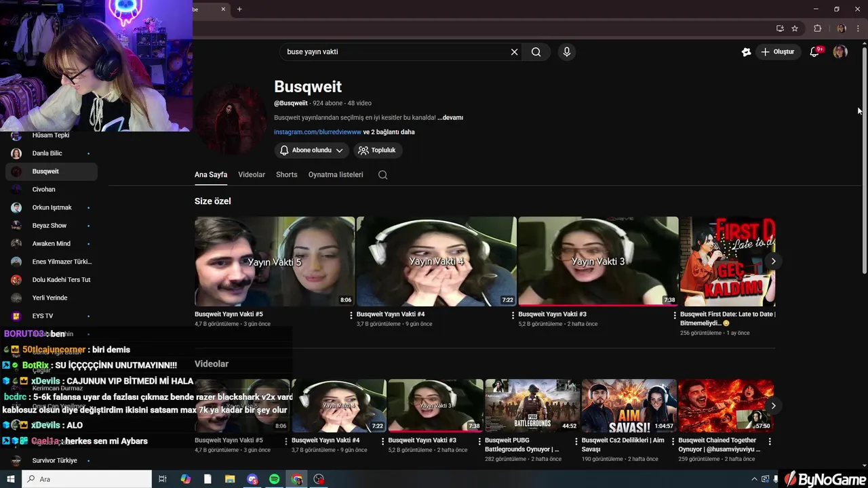Open Spotify from taskbar
The width and height of the screenshot is (868, 488).
click(x=274, y=479)
